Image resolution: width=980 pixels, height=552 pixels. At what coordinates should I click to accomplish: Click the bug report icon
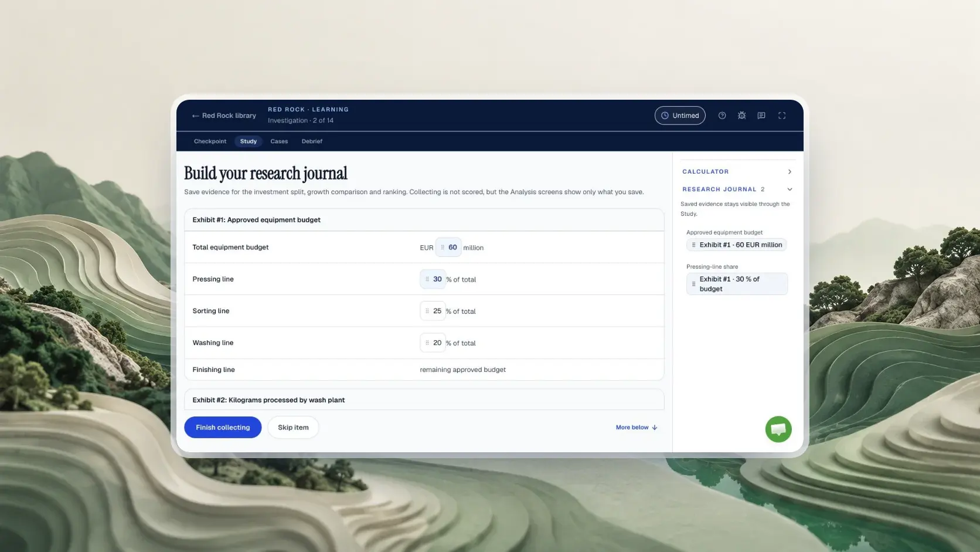741,116
